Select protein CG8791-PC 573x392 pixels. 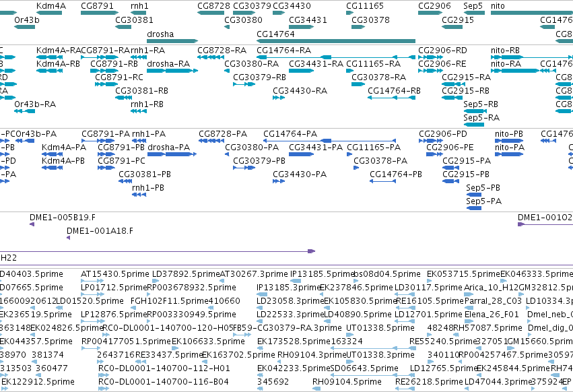pos(106,168)
